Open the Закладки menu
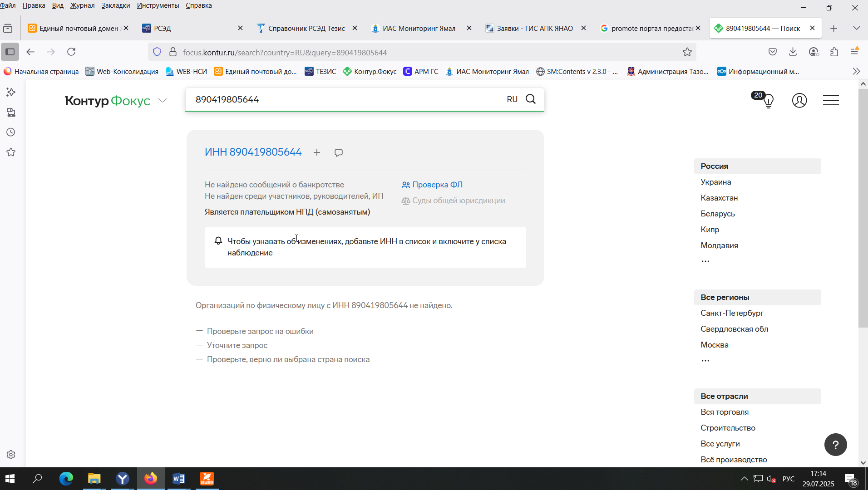The height and width of the screenshot is (490, 868). [115, 5]
